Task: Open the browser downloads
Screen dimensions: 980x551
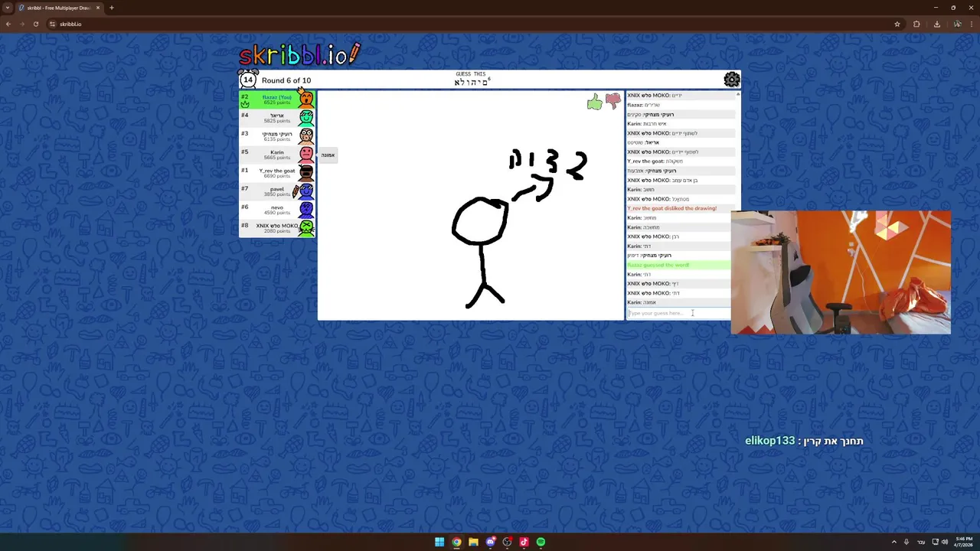Action: pos(936,24)
